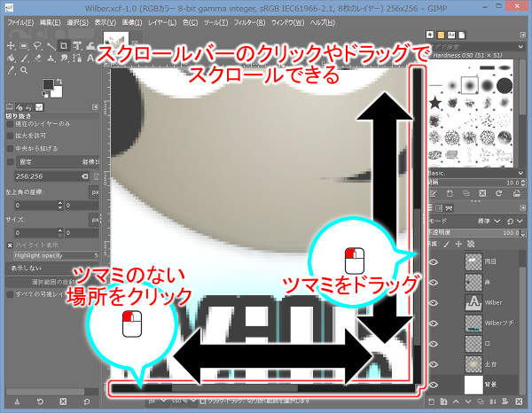Select the star-shaped brush thumbnail
Image resolution: width=532 pixels, height=413 pixels.
click(x=435, y=102)
